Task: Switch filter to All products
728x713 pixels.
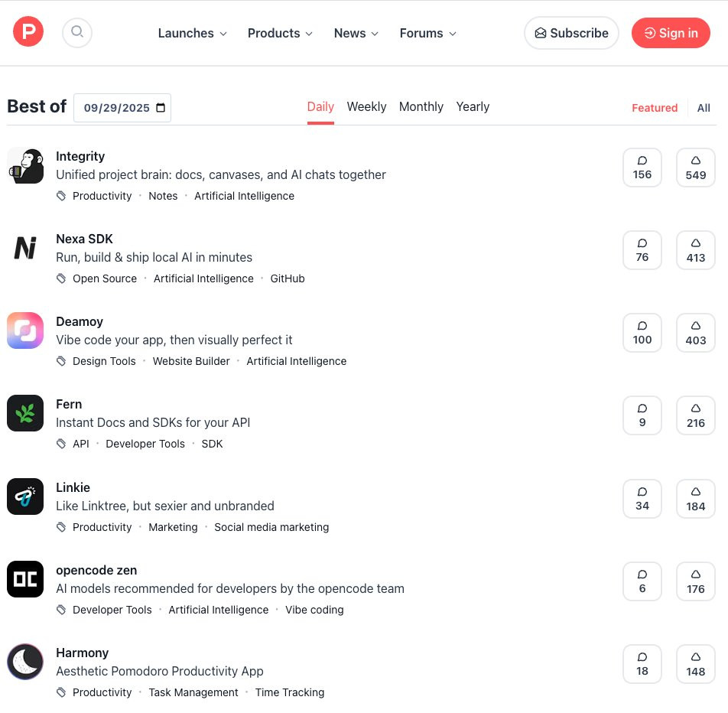Action: 704,108
